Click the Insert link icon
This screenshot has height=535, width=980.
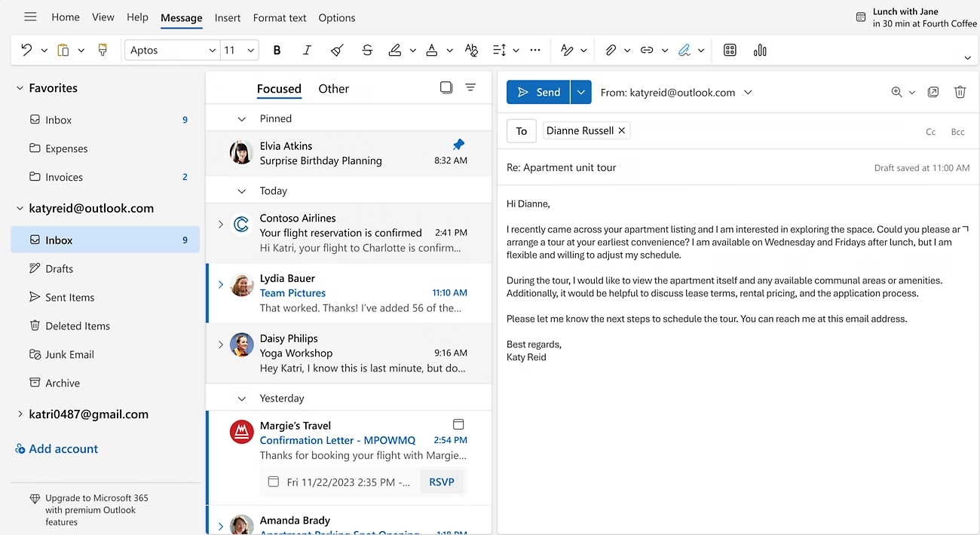coord(647,50)
